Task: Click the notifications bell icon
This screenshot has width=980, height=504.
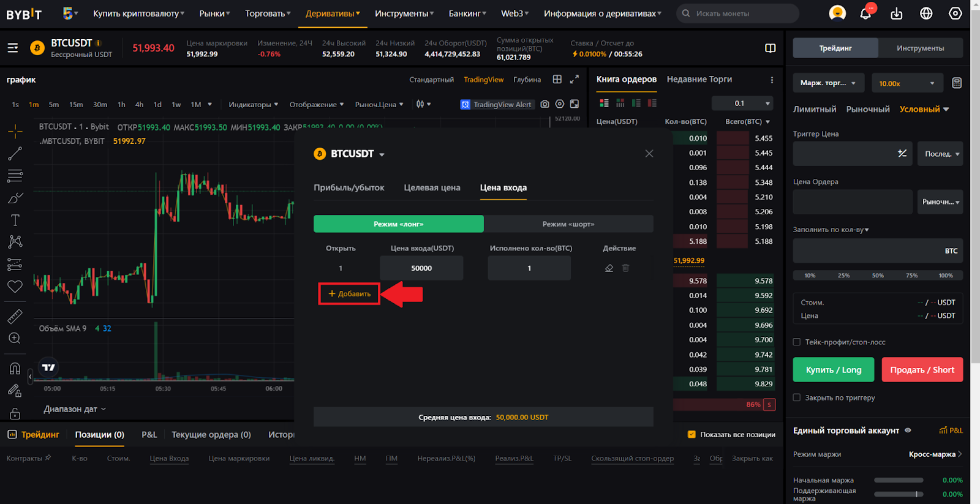Action: tap(865, 13)
